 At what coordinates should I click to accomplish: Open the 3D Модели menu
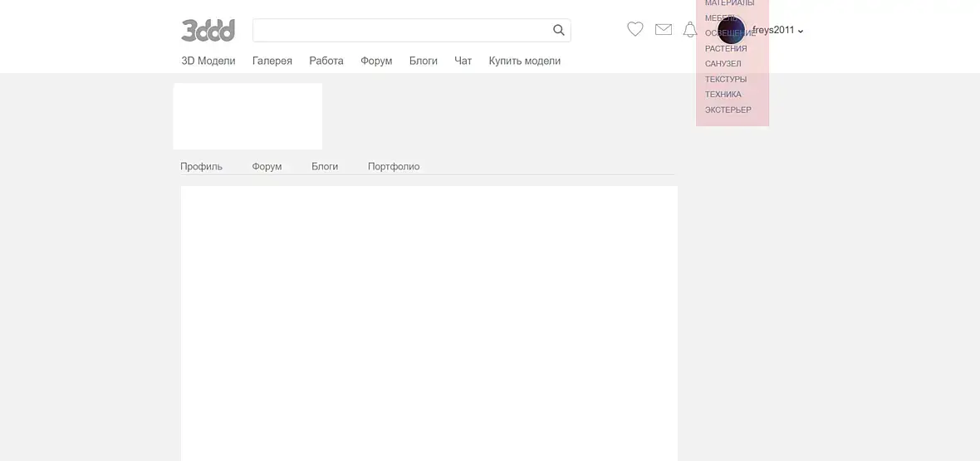[x=208, y=61]
